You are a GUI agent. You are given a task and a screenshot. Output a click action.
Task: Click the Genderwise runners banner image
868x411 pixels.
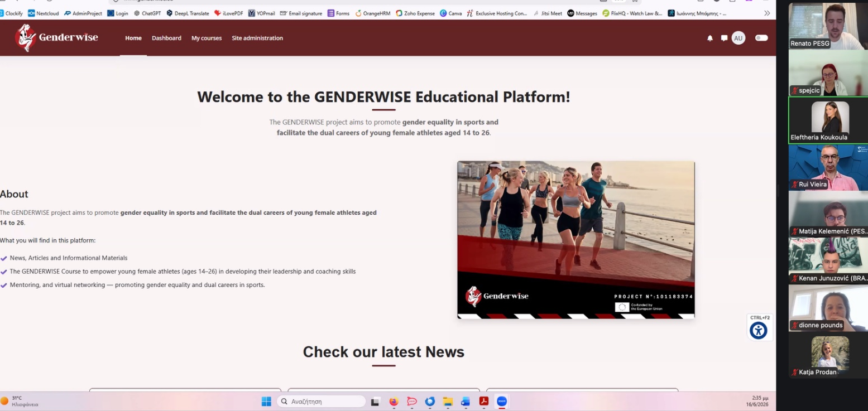tap(576, 240)
